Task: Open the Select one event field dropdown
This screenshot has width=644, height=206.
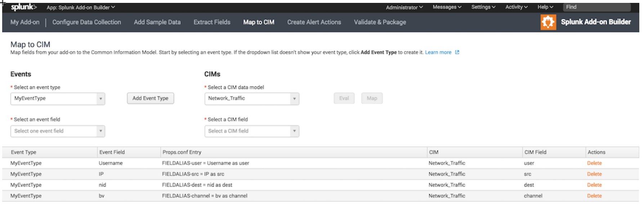Action: (x=58, y=131)
